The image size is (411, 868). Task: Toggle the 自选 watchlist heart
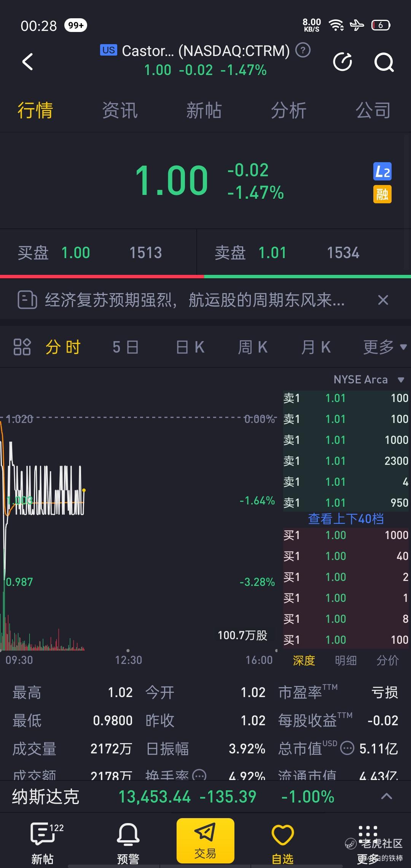click(x=282, y=843)
